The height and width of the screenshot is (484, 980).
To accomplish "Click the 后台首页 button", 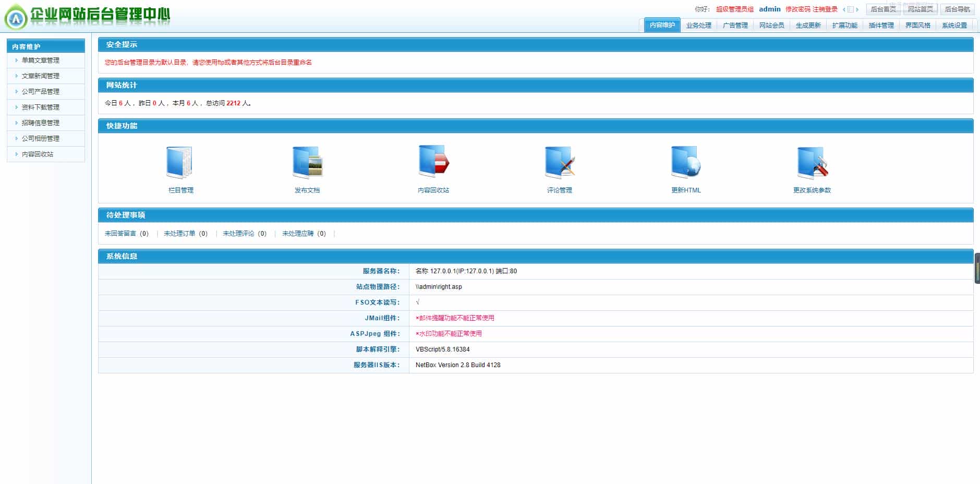I will coord(884,9).
